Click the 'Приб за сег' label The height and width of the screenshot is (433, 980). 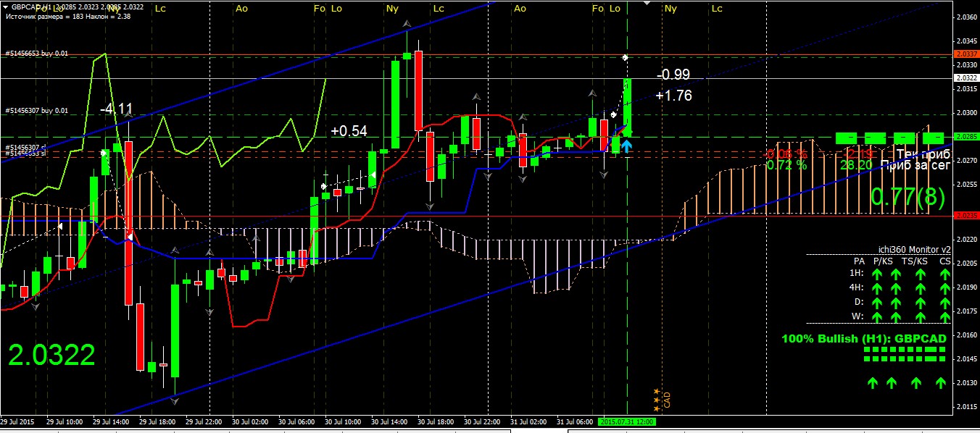[916, 165]
